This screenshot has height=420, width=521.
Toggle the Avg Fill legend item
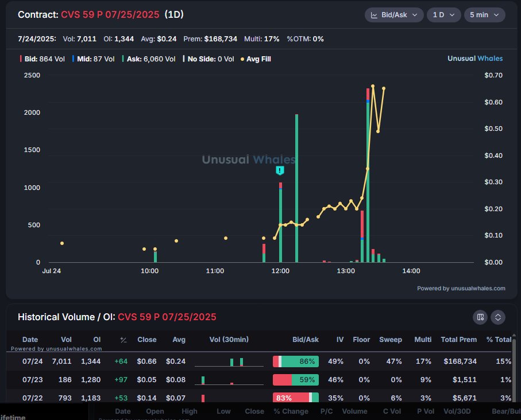click(256, 59)
